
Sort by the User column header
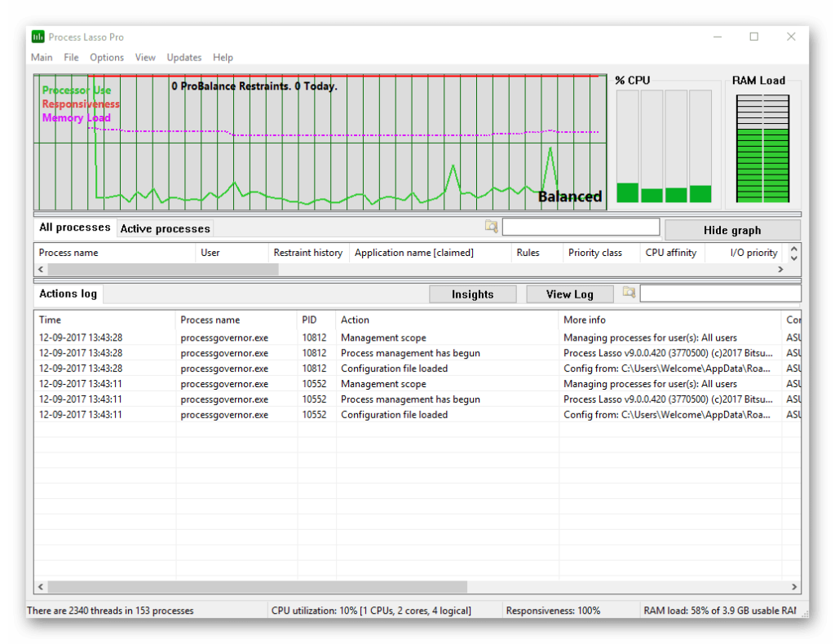(232, 253)
